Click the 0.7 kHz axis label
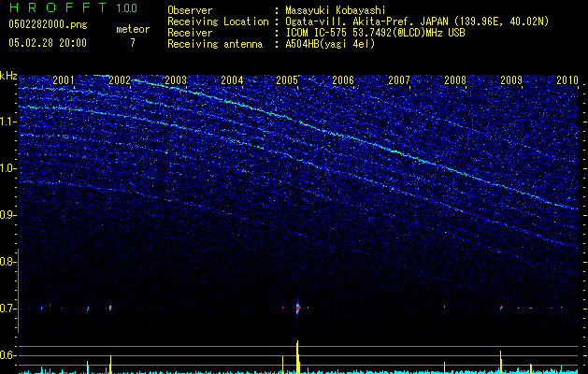Viewport: 588px width, 374px height. [x=7, y=309]
